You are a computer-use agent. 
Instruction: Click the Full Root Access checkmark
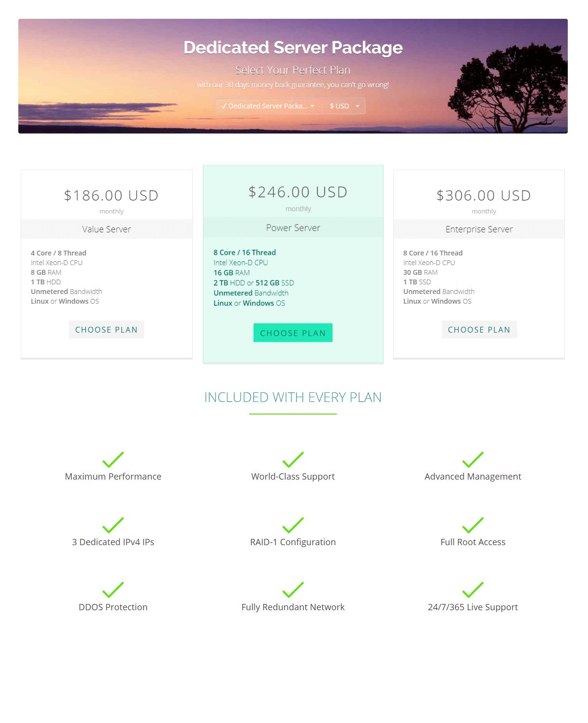pyautogui.click(x=473, y=525)
